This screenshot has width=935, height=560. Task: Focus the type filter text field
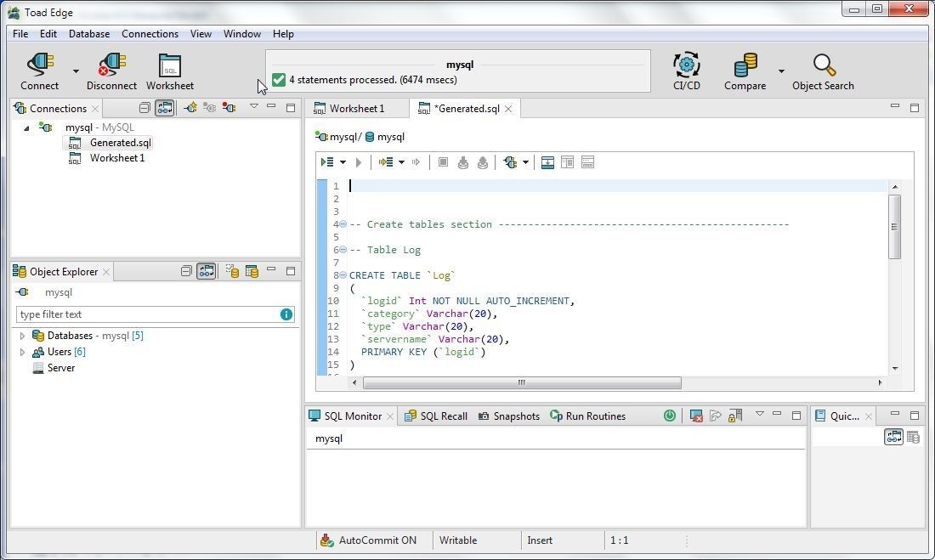click(148, 314)
